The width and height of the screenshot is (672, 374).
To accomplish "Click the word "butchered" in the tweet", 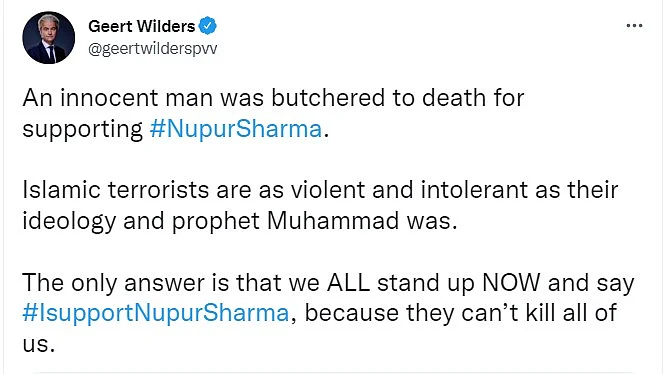I will [328, 98].
